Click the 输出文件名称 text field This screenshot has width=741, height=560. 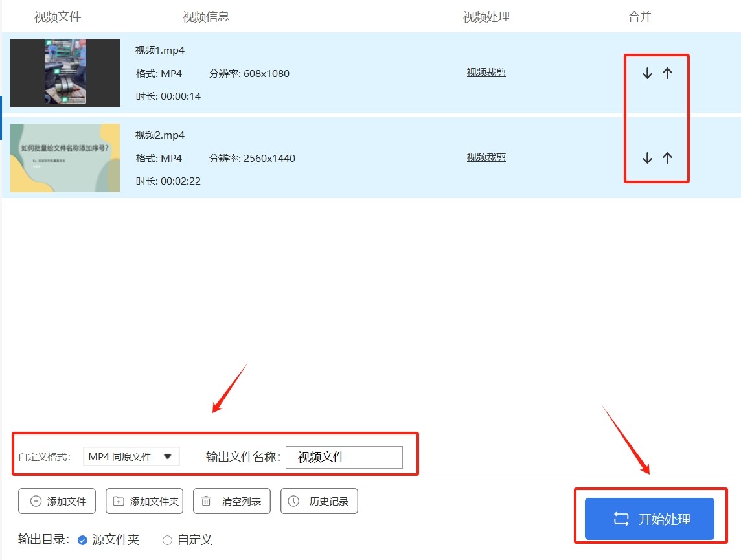344,457
